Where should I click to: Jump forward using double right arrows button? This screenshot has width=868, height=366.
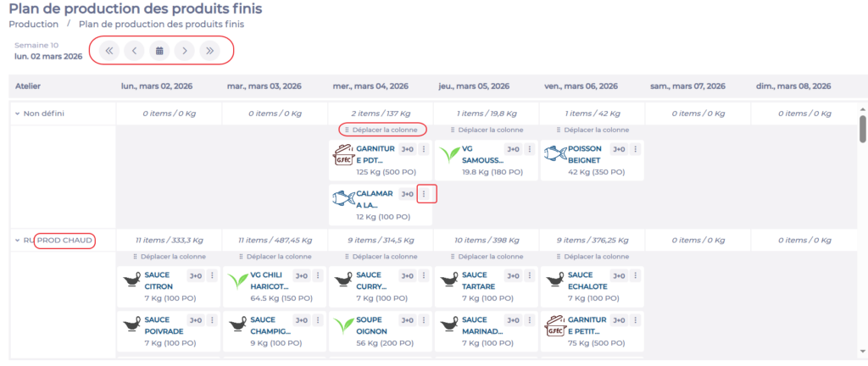point(209,51)
